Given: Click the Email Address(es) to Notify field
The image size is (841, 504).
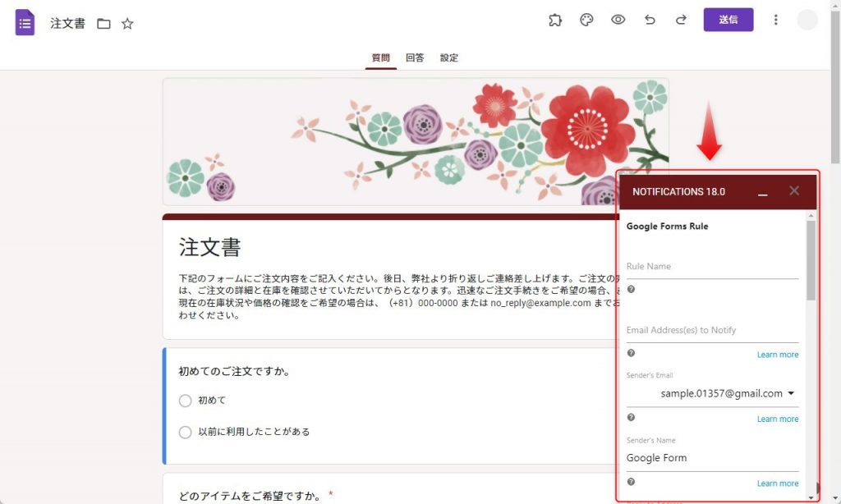Looking at the screenshot, I should (712, 330).
